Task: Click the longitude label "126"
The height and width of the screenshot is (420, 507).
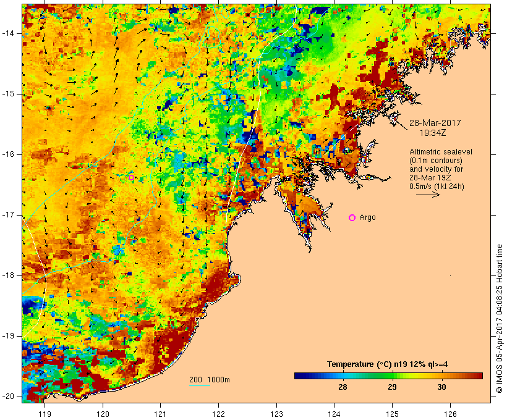Action: pos(450,414)
